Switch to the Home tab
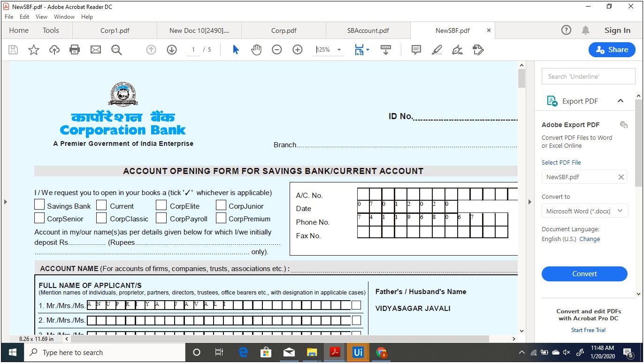This screenshot has height=363, width=644. point(19,30)
